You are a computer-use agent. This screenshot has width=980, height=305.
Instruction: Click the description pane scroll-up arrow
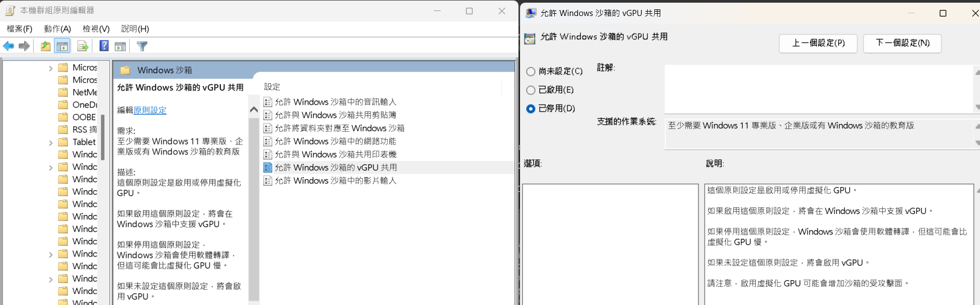pos(254,110)
